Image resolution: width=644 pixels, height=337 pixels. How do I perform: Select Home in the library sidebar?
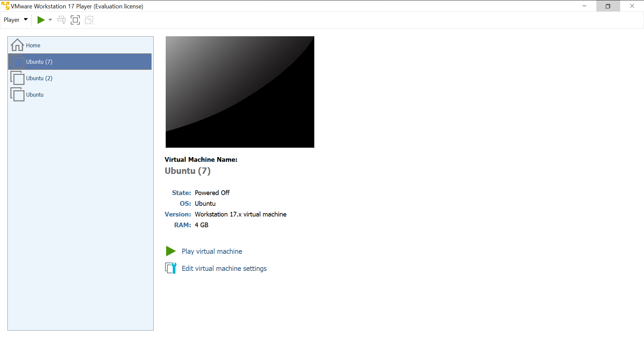[x=80, y=45]
